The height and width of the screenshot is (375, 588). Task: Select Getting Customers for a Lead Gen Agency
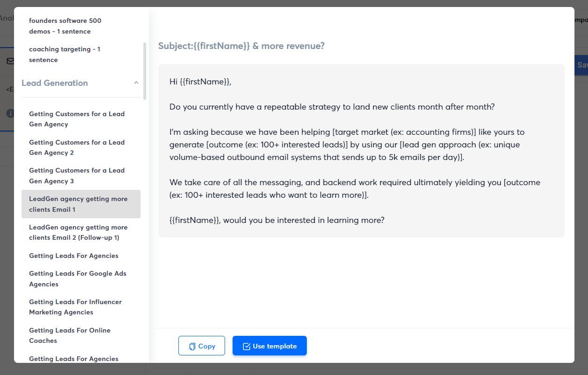77,119
